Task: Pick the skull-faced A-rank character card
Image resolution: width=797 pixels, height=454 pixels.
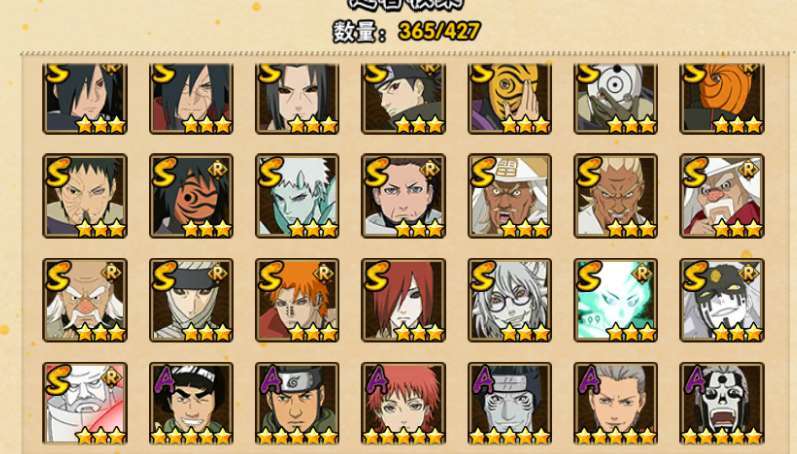Action: pyautogui.click(x=722, y=404)
